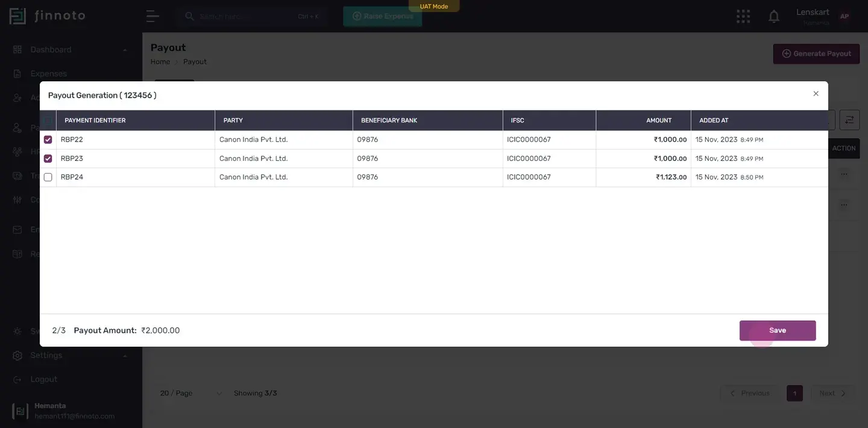Click the envelope icon in sidebar
868x428 pixels.
click(17, 230)
